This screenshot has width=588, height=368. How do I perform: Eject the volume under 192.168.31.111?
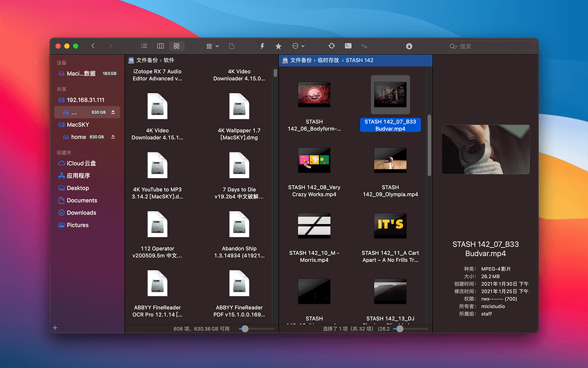[x=113, y=112]
